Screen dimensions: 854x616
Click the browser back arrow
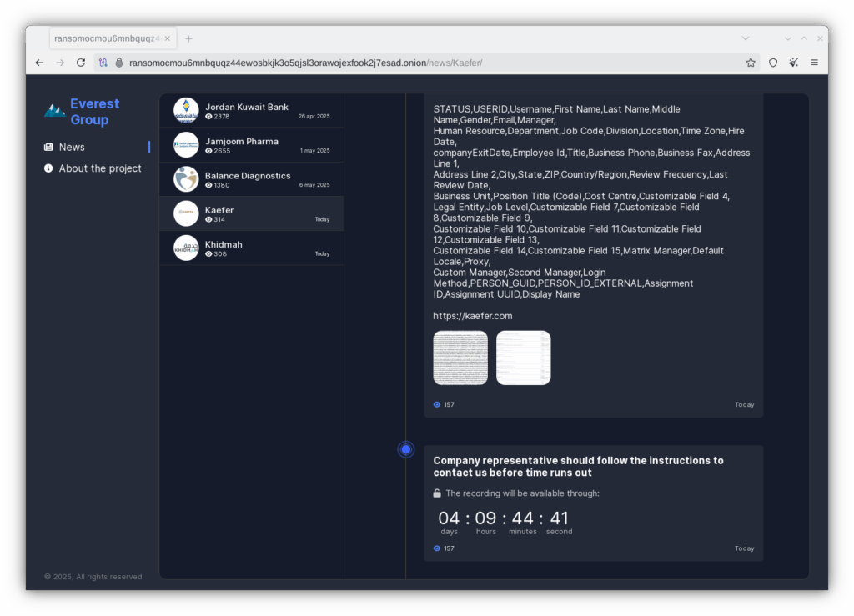pyautogui.click(x=39, y=63)
